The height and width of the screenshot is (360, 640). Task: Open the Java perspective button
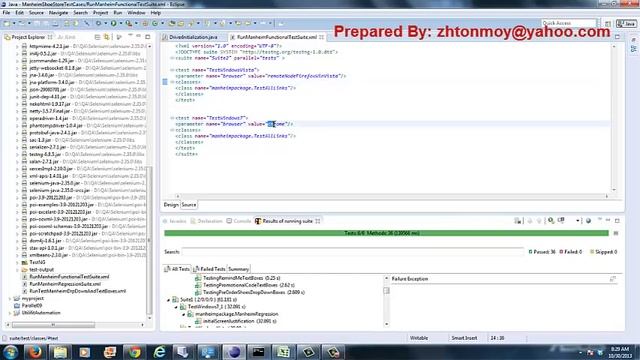pos(627,24)
